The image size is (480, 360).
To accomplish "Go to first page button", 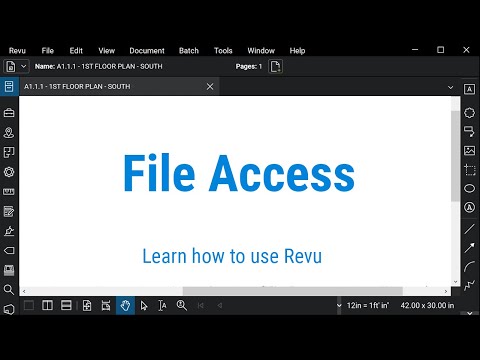I will pos(201,305).
